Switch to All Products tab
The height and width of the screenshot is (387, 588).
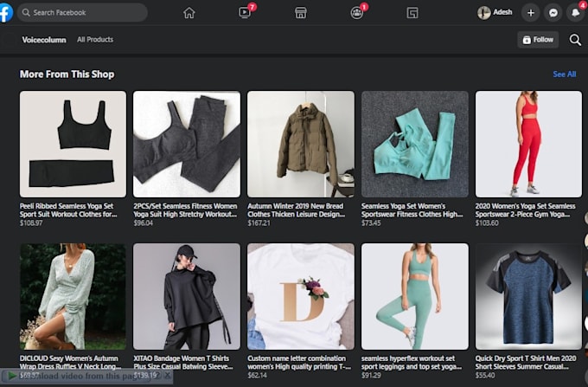pos(95,40)
